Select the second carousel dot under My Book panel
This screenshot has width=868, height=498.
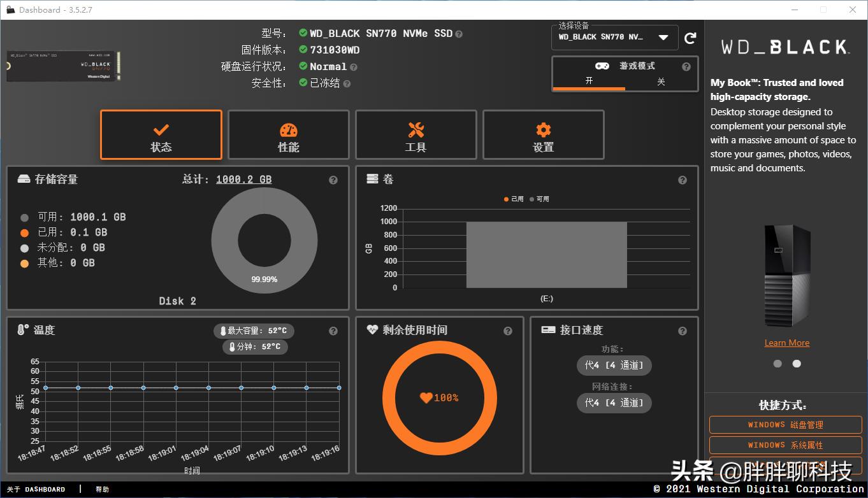pyautogui.click(x=796, y=364)
